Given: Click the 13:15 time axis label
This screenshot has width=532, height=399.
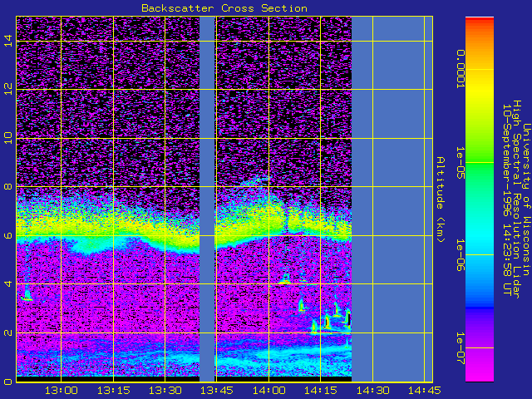Looking at the screenshot, I should 113,391.
